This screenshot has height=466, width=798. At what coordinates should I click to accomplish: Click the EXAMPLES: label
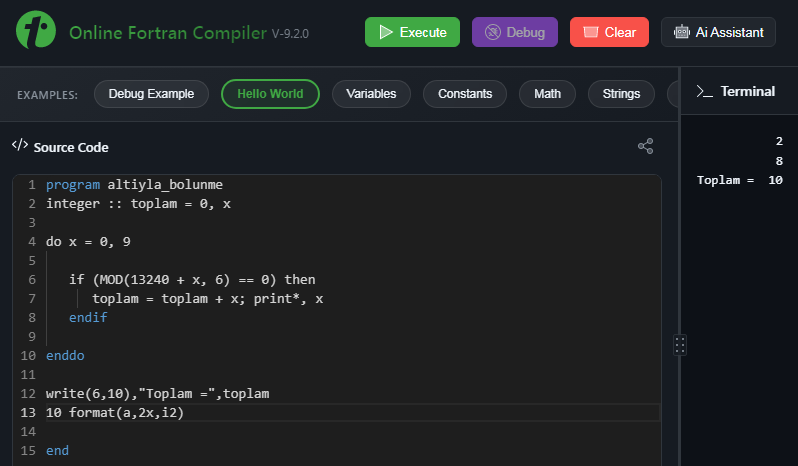(47, 95)
